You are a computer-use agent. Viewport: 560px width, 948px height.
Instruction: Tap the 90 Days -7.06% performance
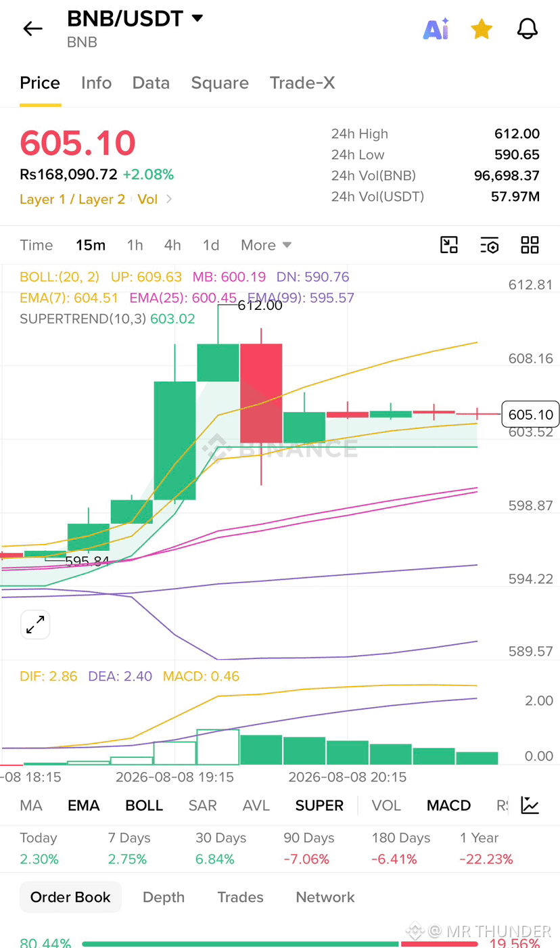[309, 849]
